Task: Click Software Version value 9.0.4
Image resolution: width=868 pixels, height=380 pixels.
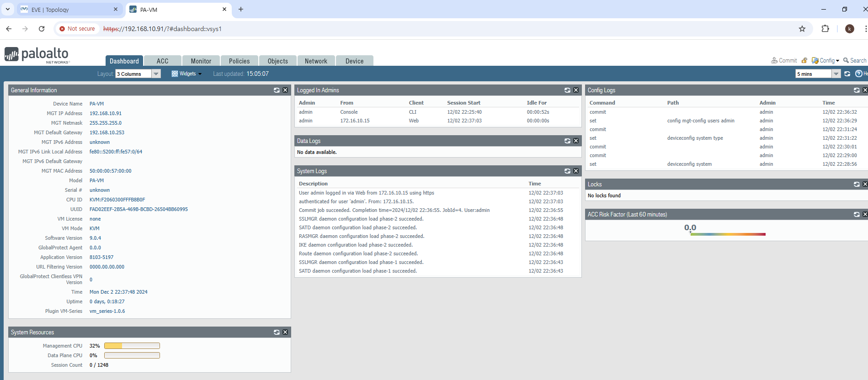Action: 95,238
